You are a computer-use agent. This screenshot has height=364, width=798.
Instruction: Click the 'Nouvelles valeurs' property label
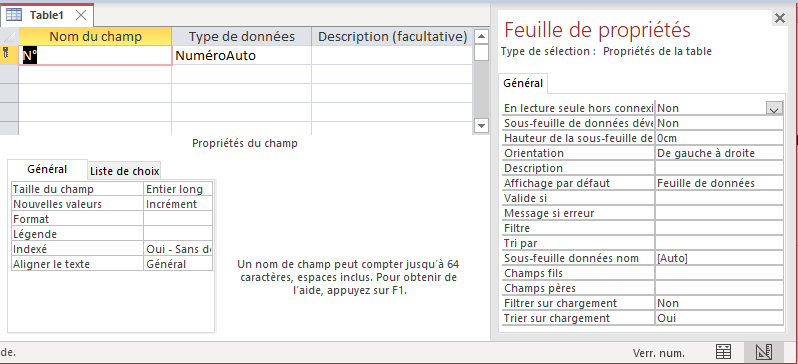click(58, 204)
